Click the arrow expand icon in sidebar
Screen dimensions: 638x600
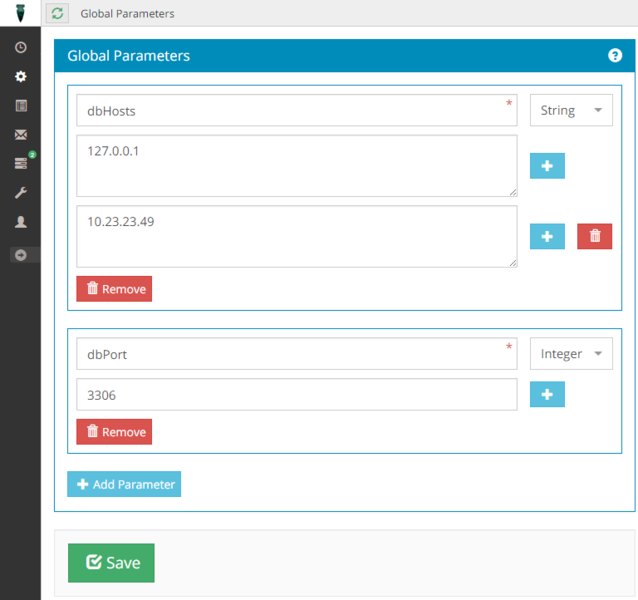[x=21, y=255]
